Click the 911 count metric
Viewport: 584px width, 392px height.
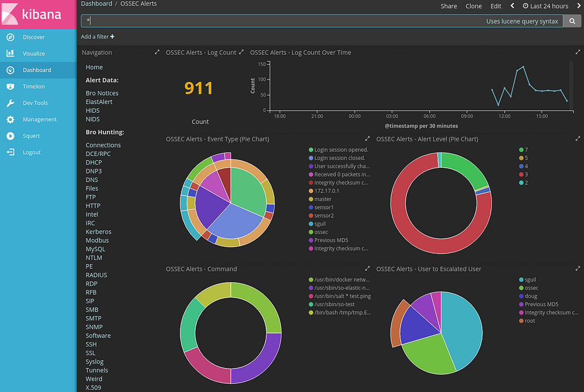point(199,88)
